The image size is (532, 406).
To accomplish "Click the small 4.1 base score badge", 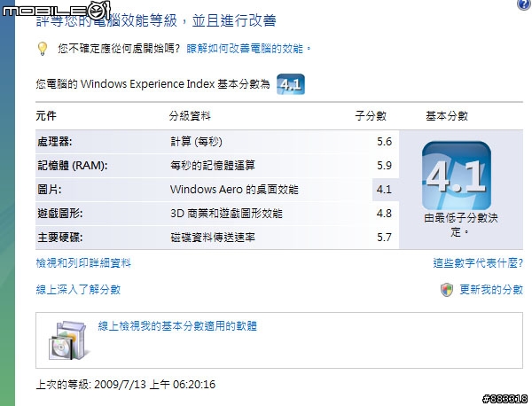I will click(x=291, y=84).
